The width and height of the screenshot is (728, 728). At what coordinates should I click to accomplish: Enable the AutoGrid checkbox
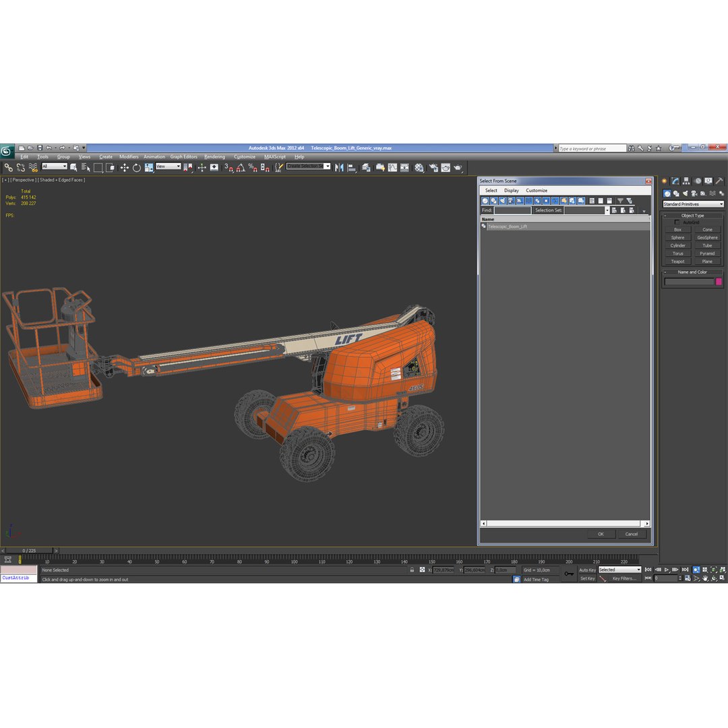(677, 222)
